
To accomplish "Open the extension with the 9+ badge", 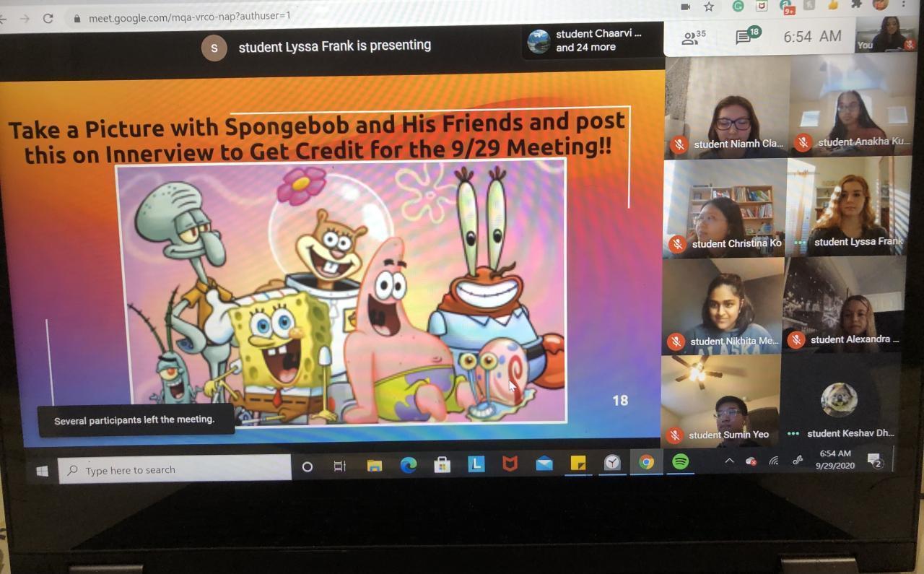I will (x=787, y=6).
